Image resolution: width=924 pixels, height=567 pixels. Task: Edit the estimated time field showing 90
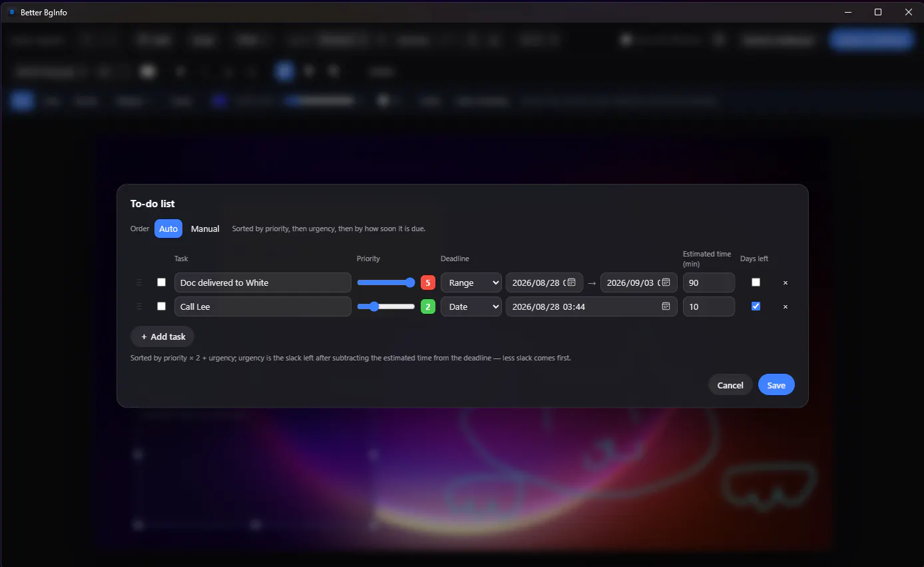coord(709,283)
